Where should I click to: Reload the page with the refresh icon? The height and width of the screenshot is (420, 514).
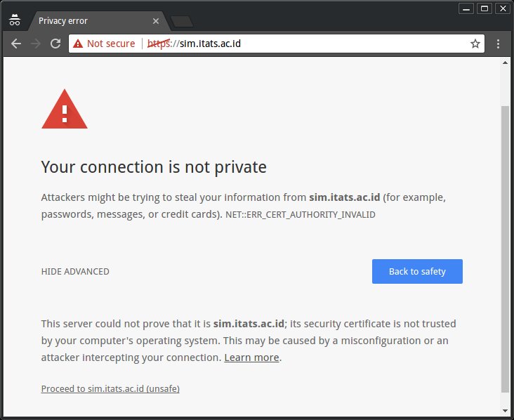coord(55,44)
